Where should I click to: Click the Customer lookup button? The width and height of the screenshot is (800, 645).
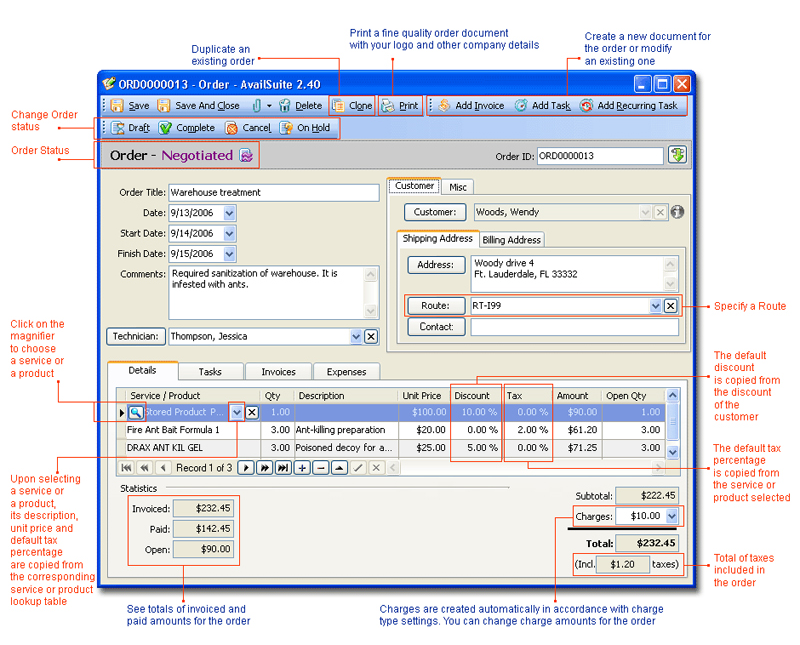tap(435, 212)
